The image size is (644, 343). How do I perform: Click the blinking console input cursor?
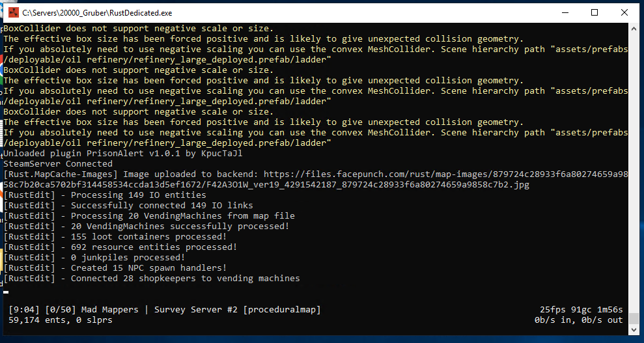[x=7, y=292]
